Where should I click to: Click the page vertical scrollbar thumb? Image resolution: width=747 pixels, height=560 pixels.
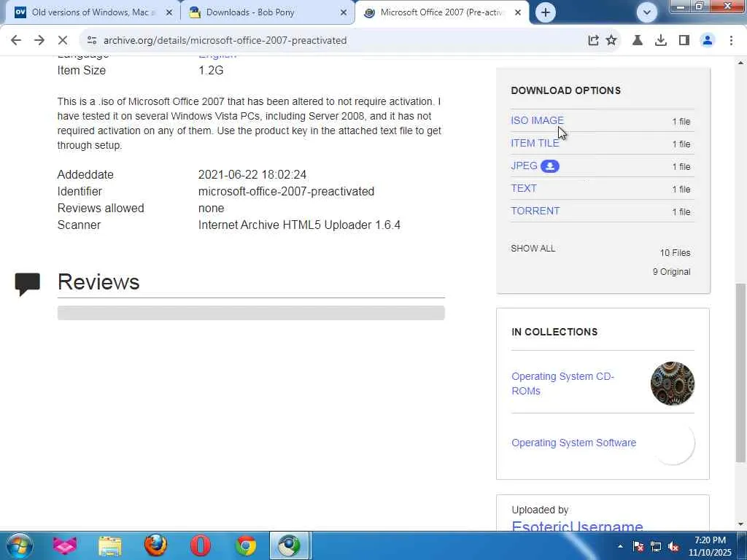(x=740, y=373)
